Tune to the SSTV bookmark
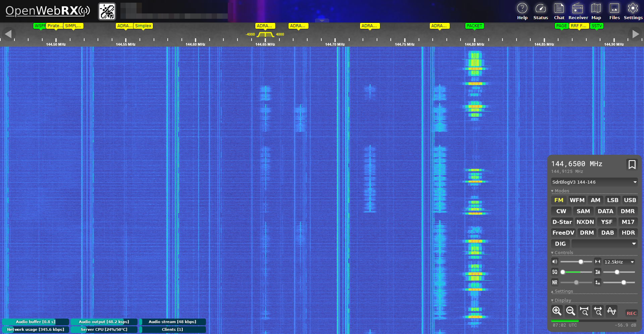The image size is (644, 334). (596, 26)
